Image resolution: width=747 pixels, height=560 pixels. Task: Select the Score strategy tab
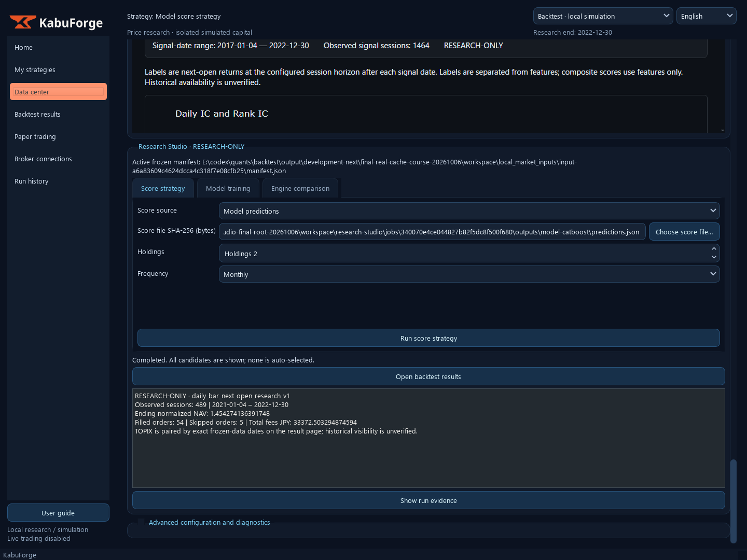[163, 188]
